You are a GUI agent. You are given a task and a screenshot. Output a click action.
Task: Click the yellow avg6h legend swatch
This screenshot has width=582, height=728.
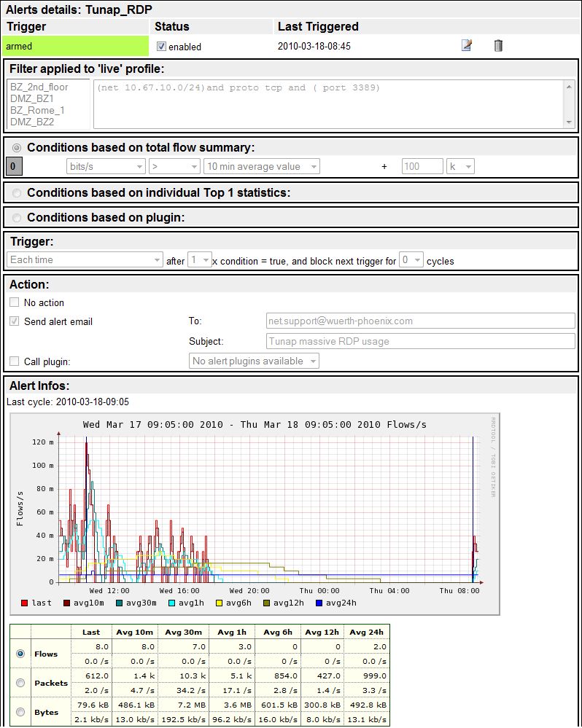click(x=220, y=603)
